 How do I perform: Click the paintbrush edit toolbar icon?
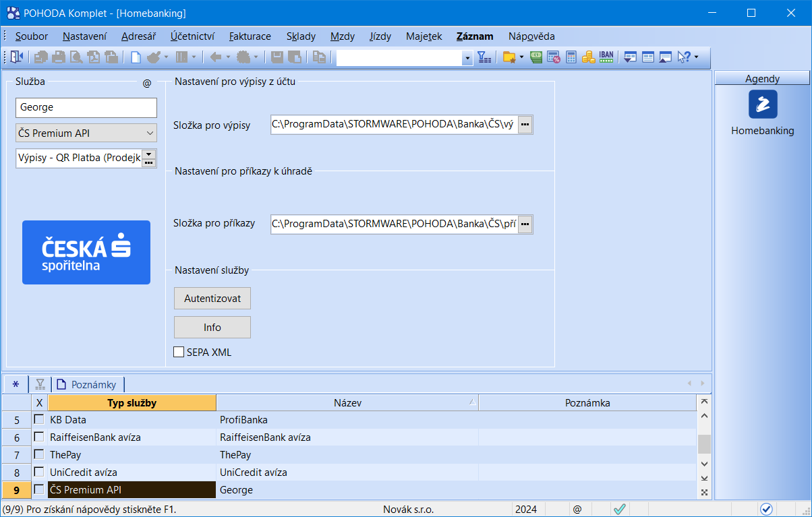coord(153,58)
